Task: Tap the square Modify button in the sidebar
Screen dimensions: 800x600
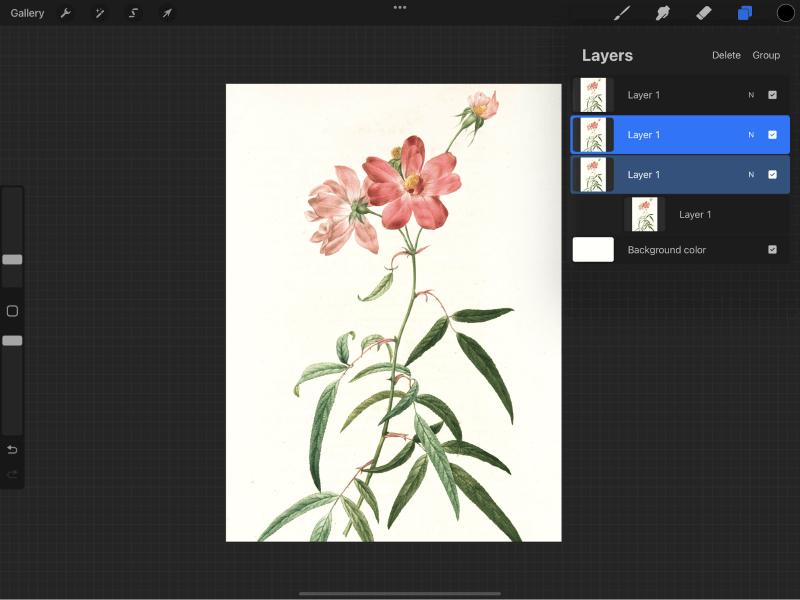Action: [x=12, y=311]
